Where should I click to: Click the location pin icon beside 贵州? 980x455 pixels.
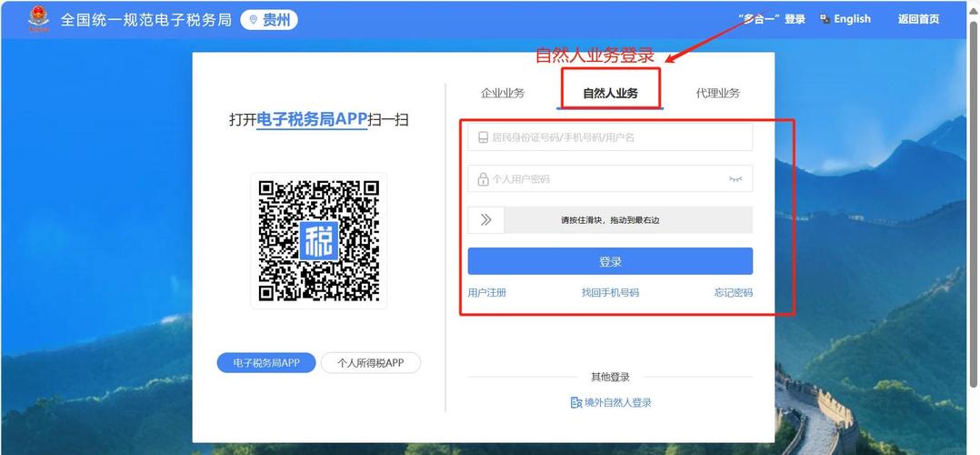pos(253,20)
